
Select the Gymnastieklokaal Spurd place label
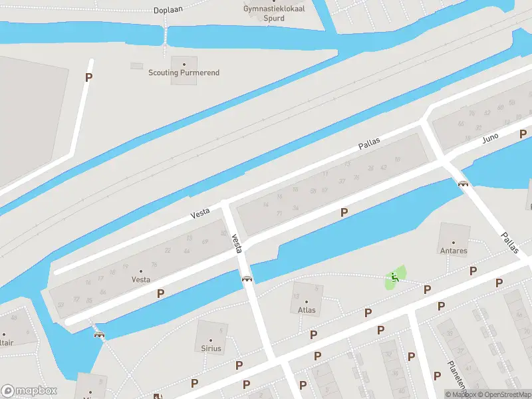(274, 13)
